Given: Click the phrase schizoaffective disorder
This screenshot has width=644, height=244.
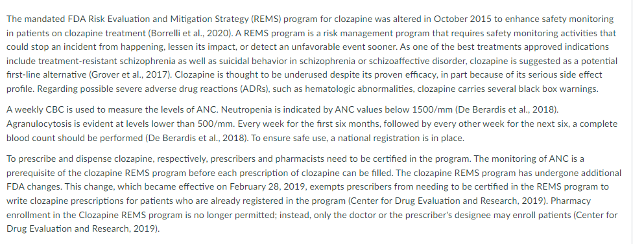Looking at the screenshot, I should pyautogui.click(x=417, y=61).
